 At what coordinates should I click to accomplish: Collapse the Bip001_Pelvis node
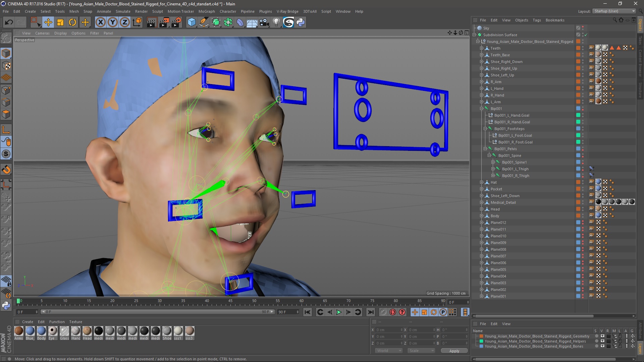coord(485,149)
